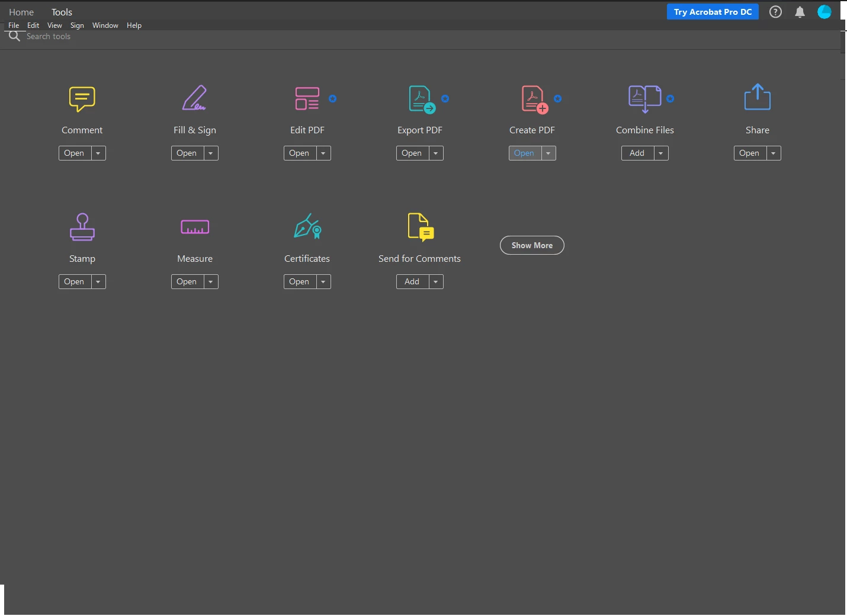The image size is (847, 616).
Task: Expand the Comment Open dropdown arrow
Action: [x=98, y=153]
